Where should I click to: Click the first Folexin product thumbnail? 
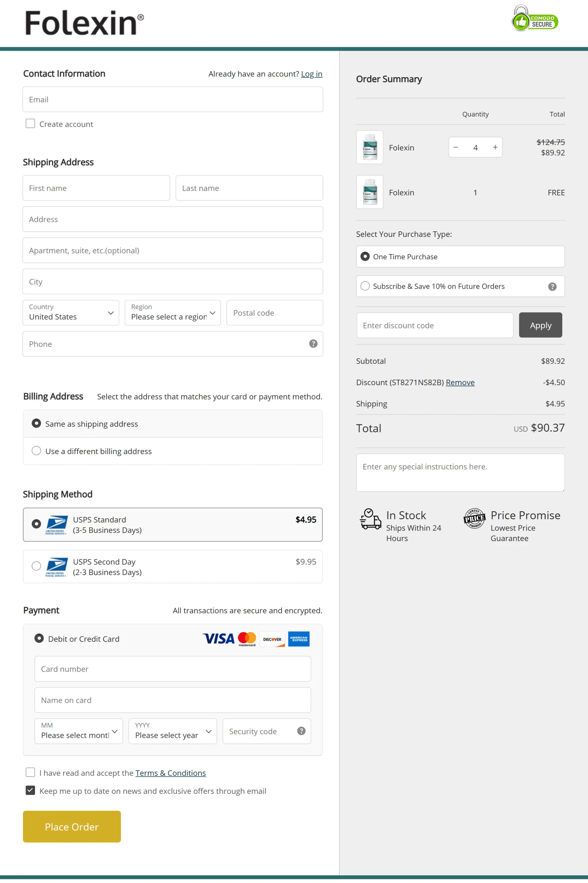click(x=369, y=147)
